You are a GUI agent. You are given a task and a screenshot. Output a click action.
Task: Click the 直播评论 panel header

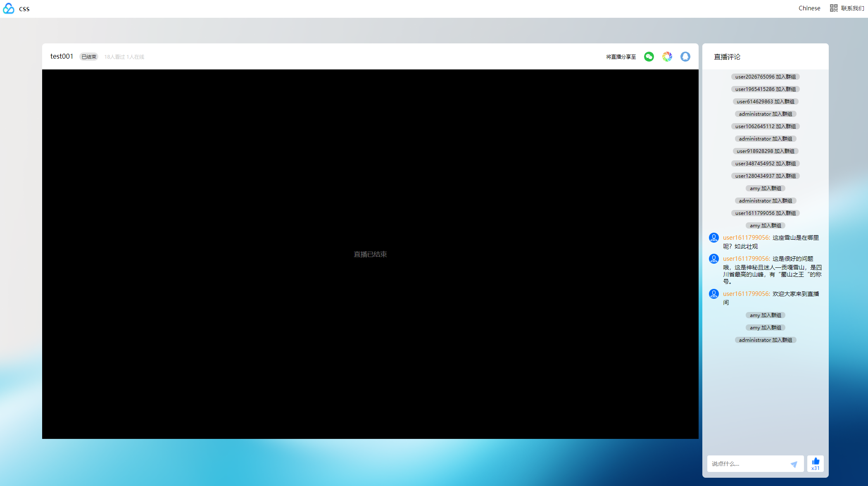point(727,57)
